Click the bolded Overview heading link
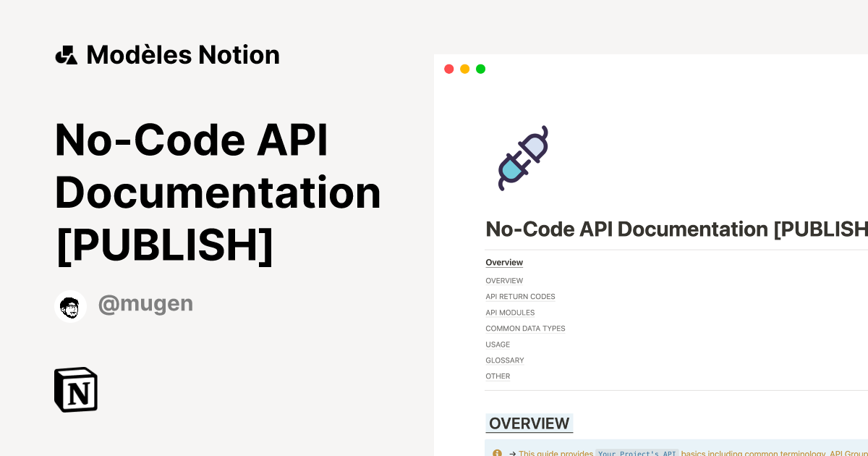868x456 pixels. pyautogui.click(x=504, y=262)
